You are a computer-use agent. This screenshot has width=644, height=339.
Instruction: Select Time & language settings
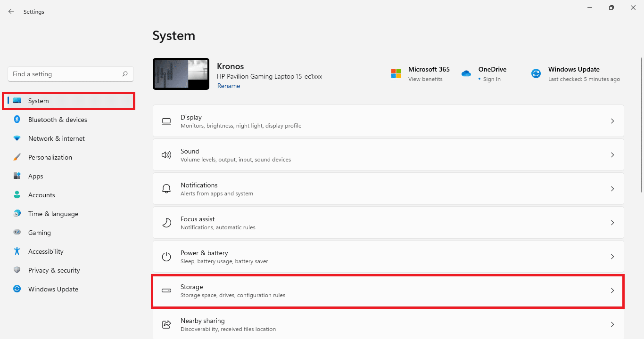tap(53, 214)
